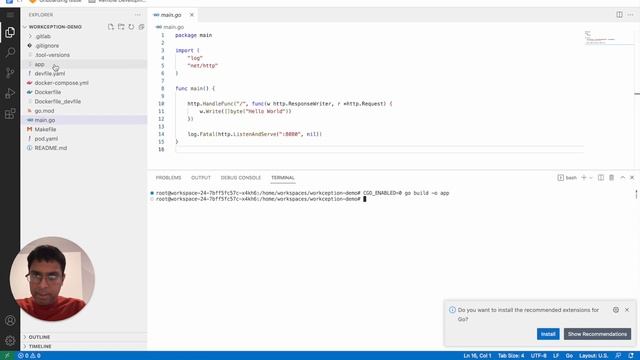Open Explorer views and more actions
The width and height of the screenshot is (640, 360).
click(138, 15)
